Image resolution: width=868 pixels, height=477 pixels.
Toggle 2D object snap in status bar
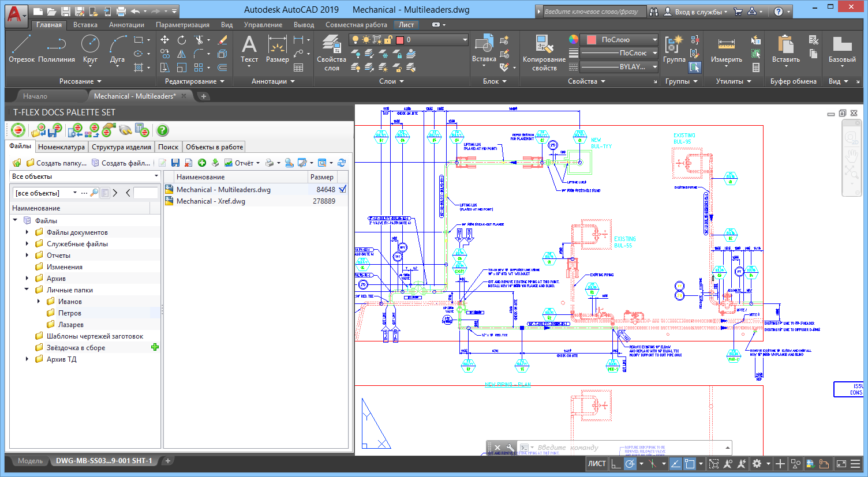690,464
